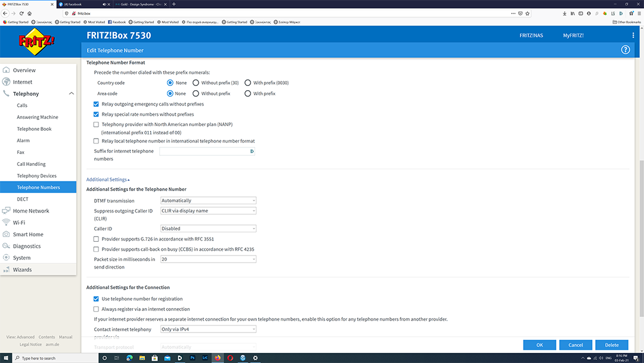
Task: Open Windows Settings gear in taskbar
Action: (255, 358)
